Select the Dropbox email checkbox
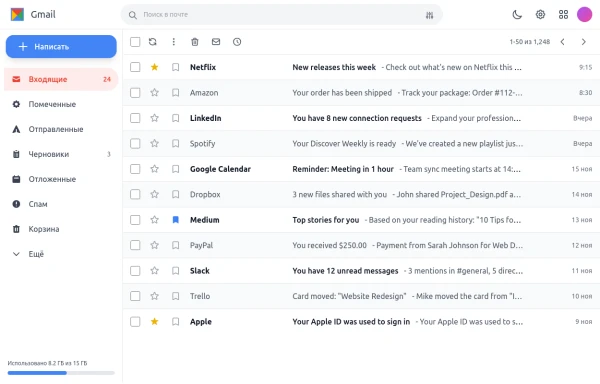Screen dimensions: 600x384 pos(135,194)
